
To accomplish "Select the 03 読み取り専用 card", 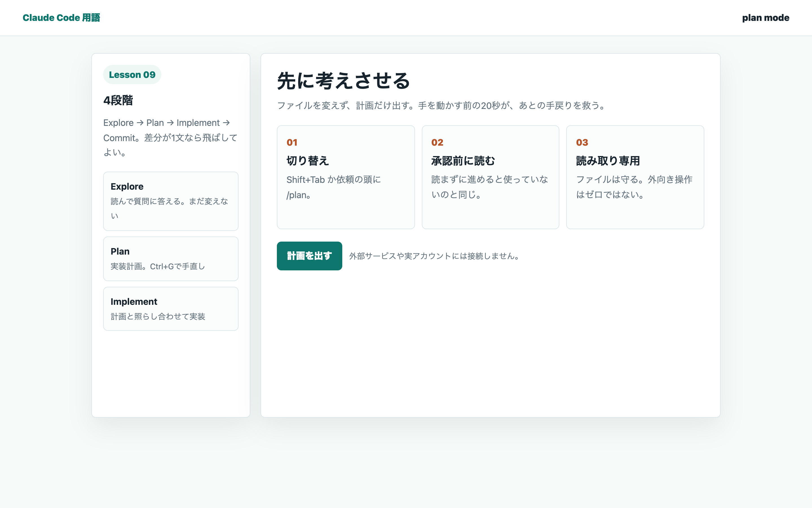I will point(635,177).
